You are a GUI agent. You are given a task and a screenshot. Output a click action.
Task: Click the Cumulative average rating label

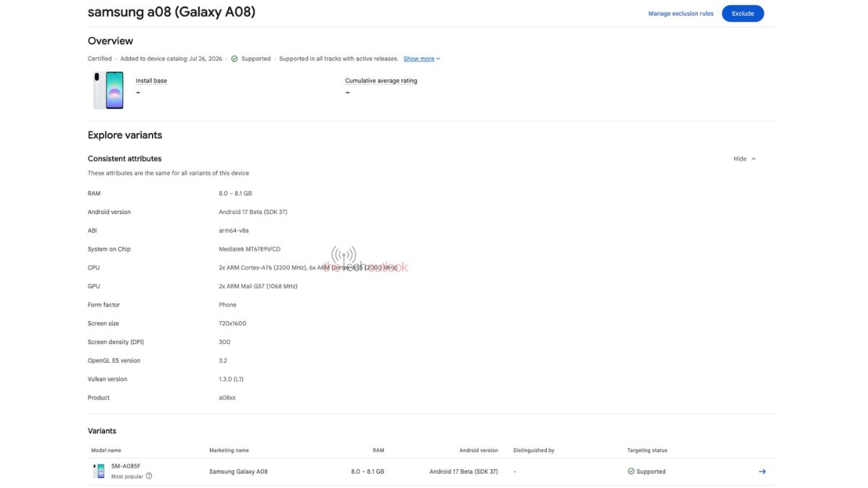(381, 81)
